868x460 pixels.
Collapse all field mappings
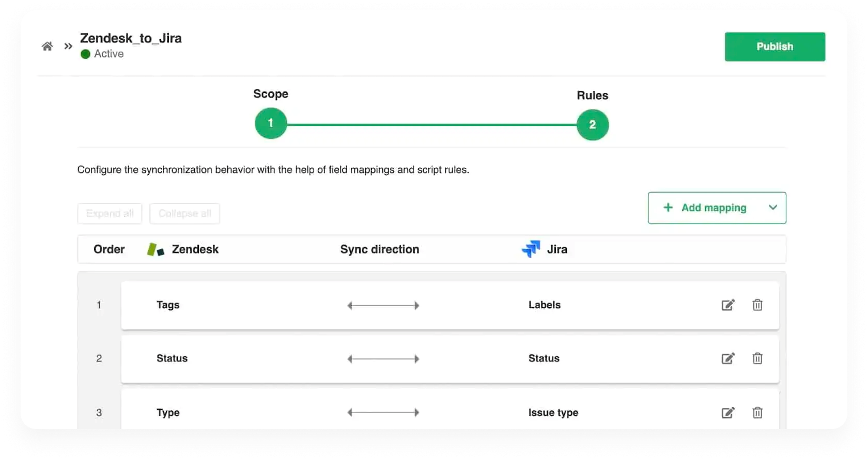184,213
